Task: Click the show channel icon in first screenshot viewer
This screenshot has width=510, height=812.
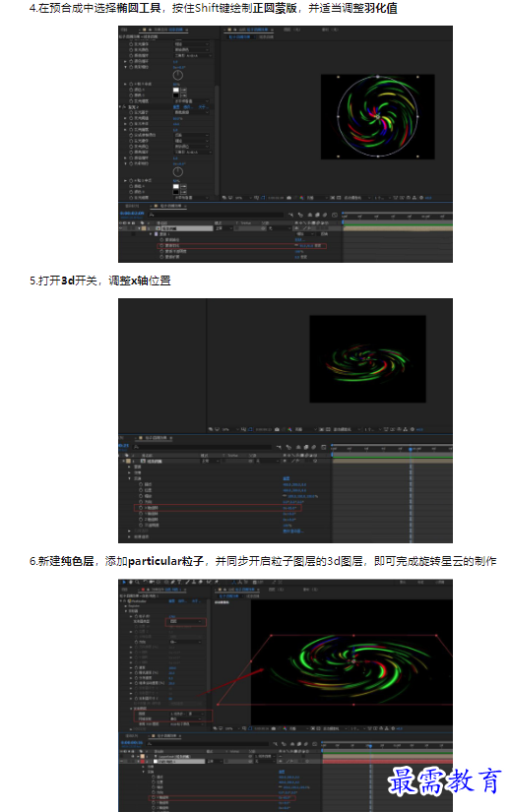Action: [302, 197]
